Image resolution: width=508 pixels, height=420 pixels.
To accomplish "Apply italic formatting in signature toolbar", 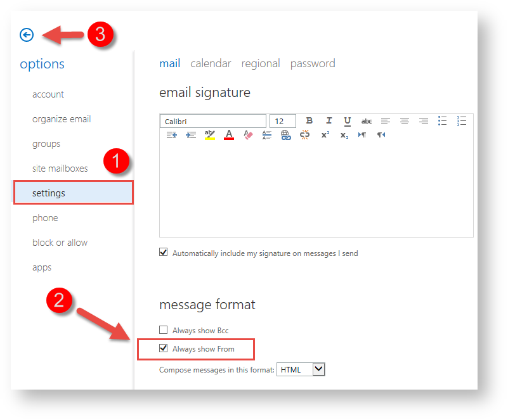I will click(329, 121).
